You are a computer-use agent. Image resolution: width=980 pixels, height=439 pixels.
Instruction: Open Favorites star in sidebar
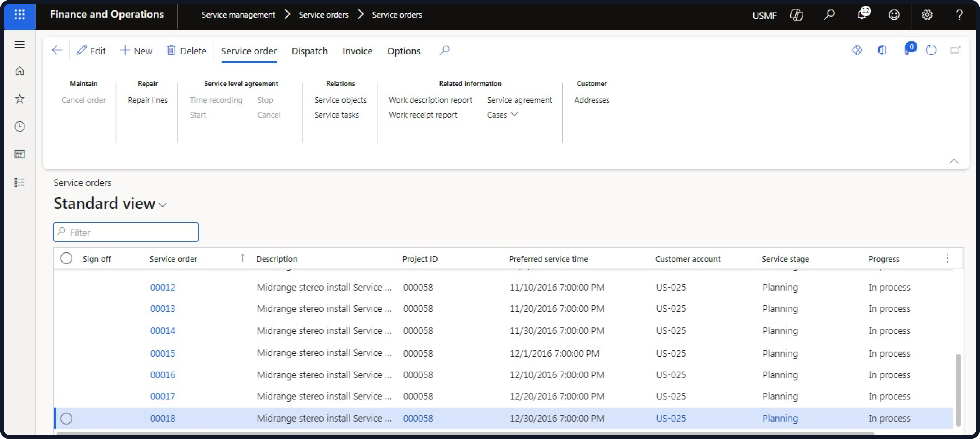click(19, 99)
